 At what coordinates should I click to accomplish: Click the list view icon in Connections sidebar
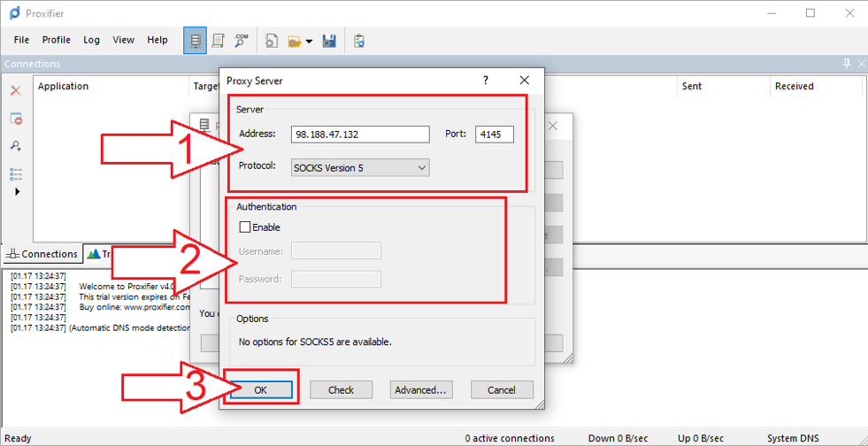click(x=16, y=174)
